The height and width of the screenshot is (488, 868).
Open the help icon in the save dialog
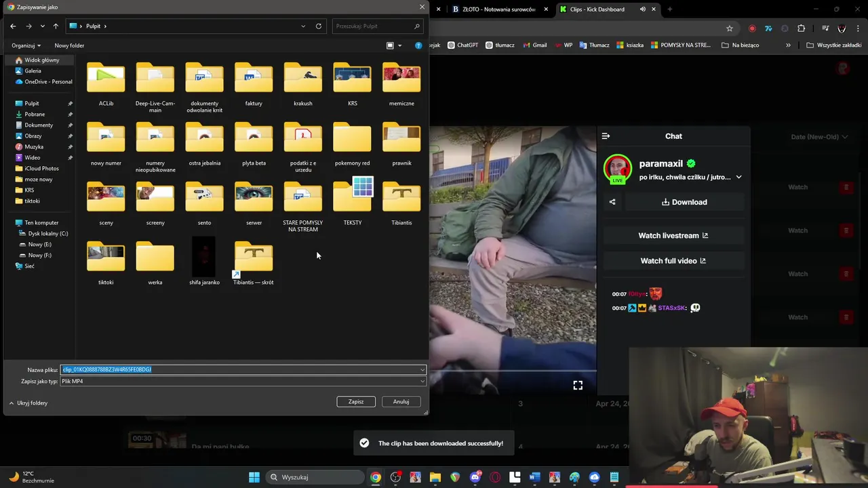click(x=418, y=45)
